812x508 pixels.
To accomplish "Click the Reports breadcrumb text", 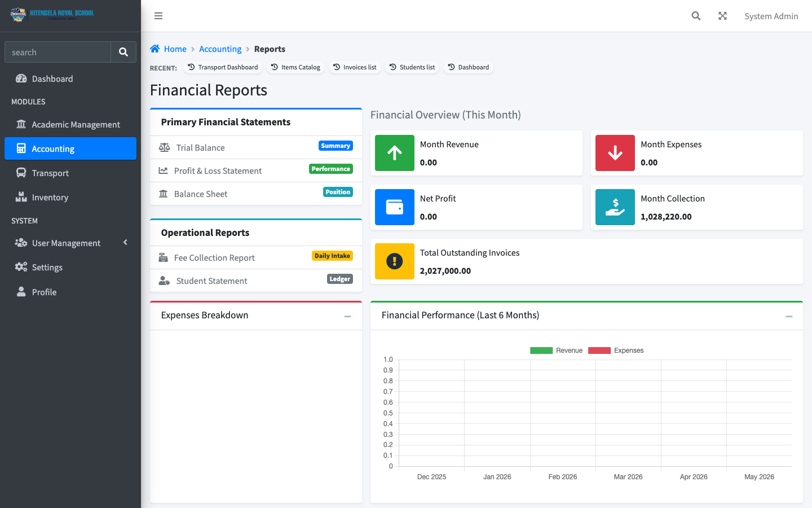I will click(x=270, y=49).
